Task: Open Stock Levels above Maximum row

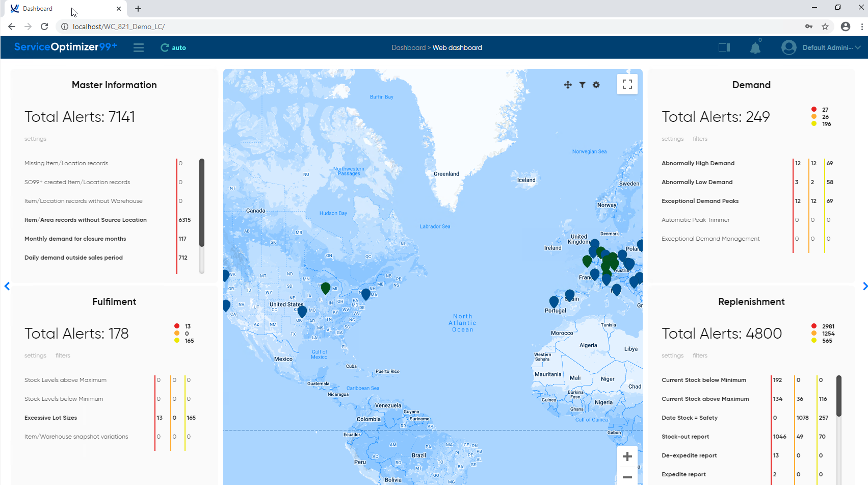Action: (110, 380)
